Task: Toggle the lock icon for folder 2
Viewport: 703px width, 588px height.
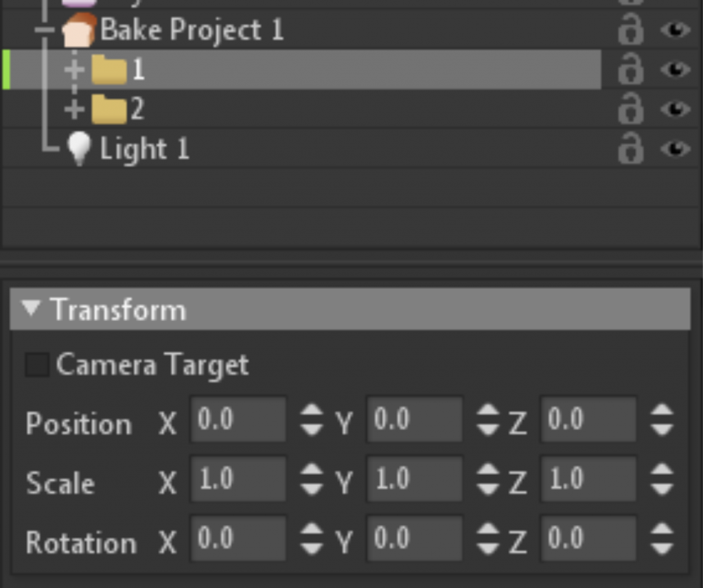Action: [631, 108]
